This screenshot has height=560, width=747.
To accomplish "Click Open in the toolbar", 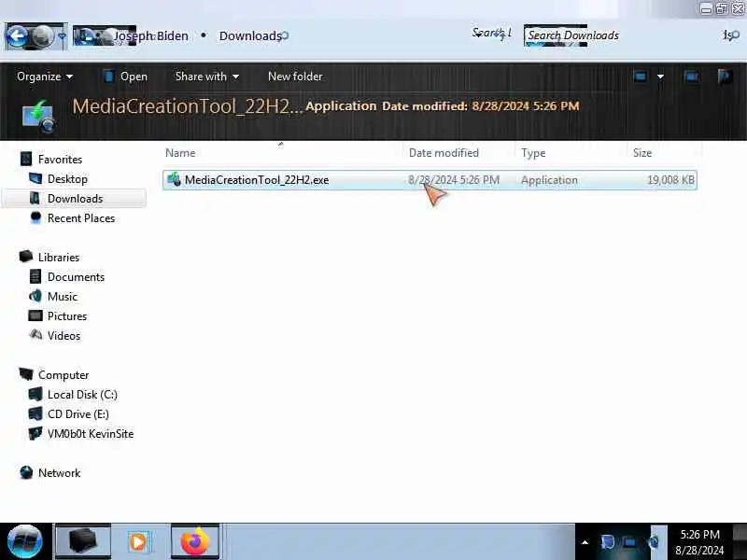I will [x=125, y=77].
